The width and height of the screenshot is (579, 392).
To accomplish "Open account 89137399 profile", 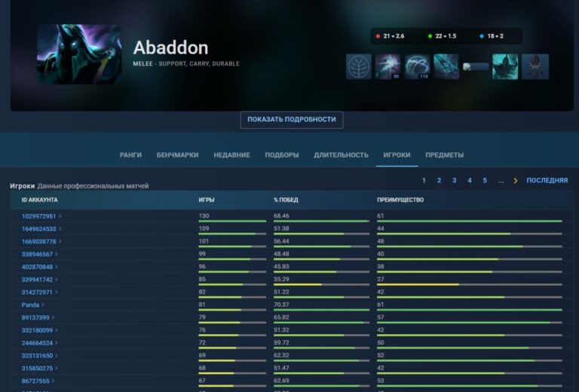I will click(35, 317).
